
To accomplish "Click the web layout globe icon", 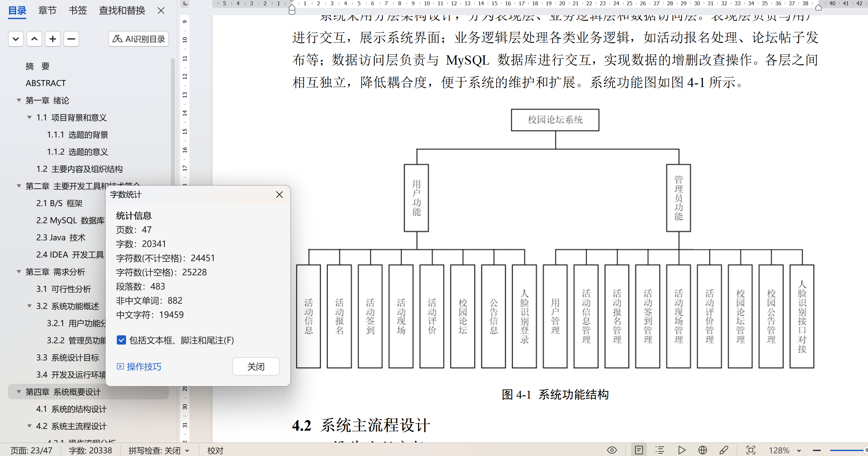I will point(703,450).
